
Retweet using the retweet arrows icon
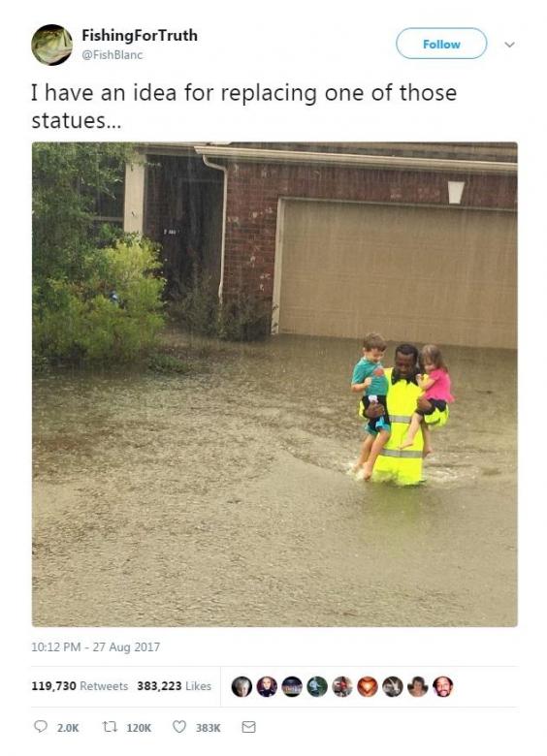tap(110, 727)
